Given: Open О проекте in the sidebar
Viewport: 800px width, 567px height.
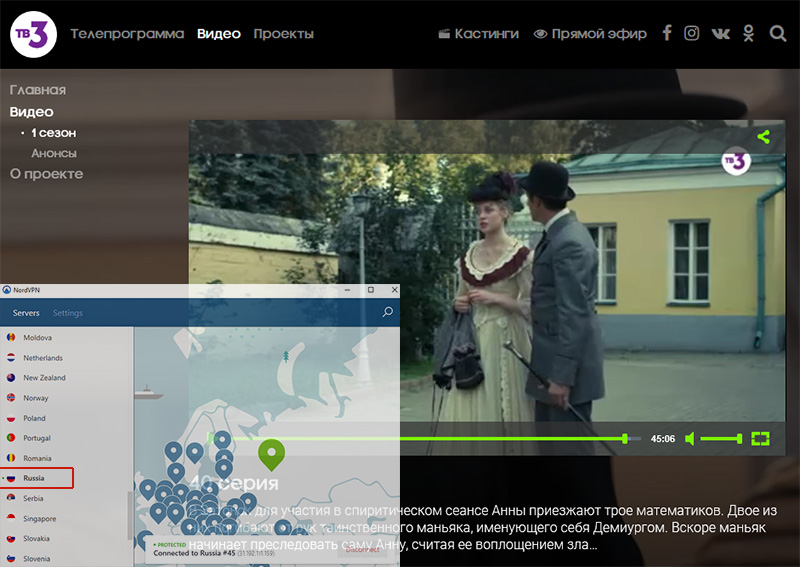Looking at the screenshot, I should tap(46, 174).
